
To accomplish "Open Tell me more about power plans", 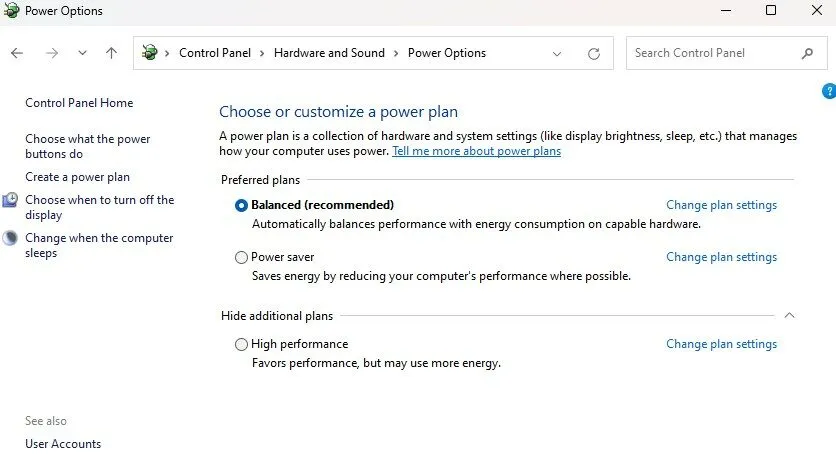I will tap(476, 151).
